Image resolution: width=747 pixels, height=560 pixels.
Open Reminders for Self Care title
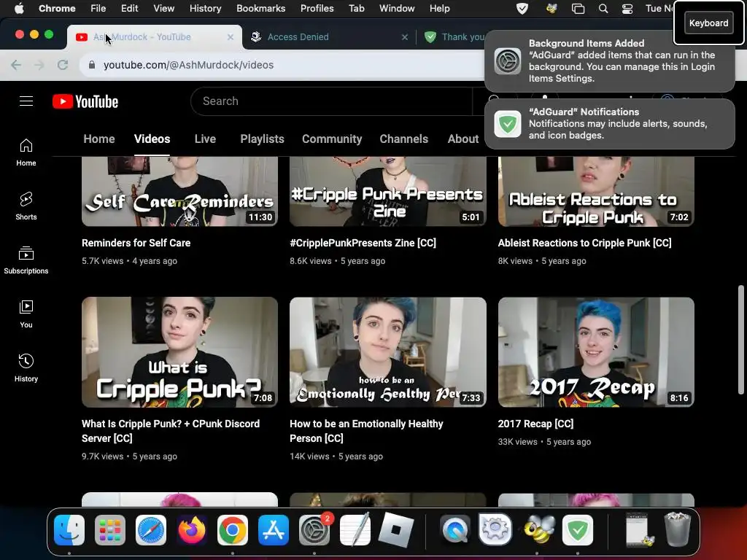point(136,243)
